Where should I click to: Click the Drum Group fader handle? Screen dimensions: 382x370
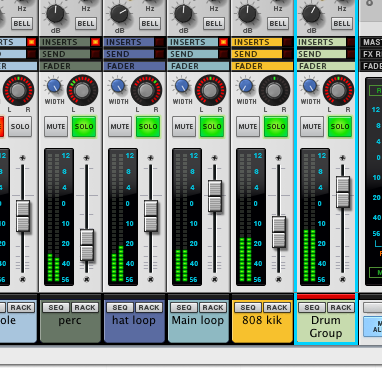[343, 192]
